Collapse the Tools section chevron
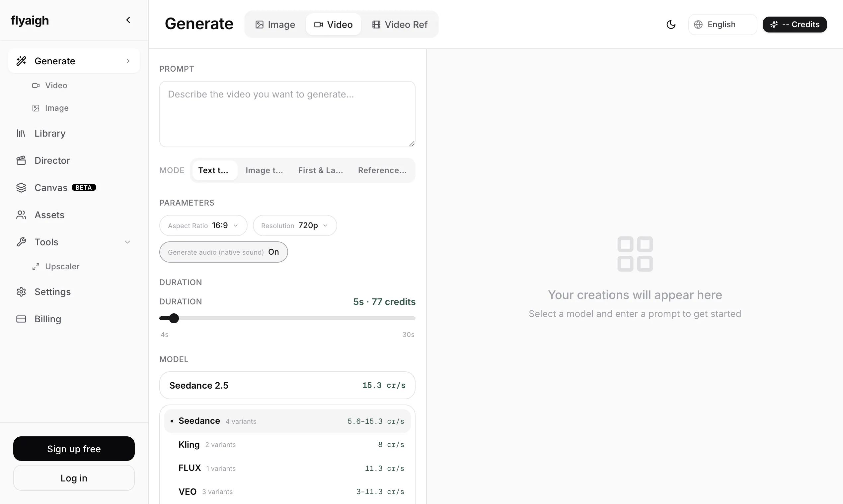The width and height of the screenshot is (843, 504). (127, 242)
